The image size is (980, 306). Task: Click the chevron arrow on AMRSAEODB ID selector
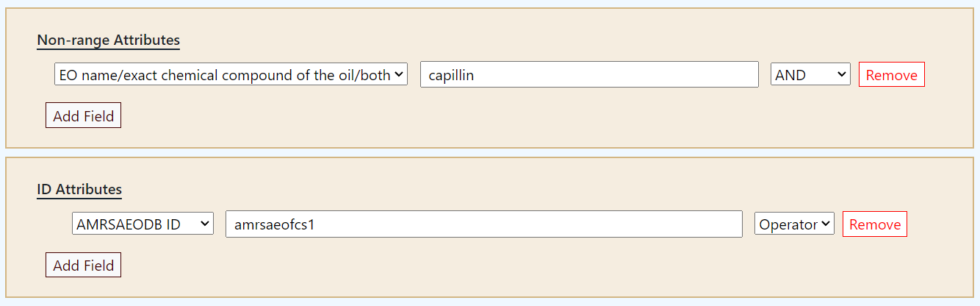click(x=204, y=224)
